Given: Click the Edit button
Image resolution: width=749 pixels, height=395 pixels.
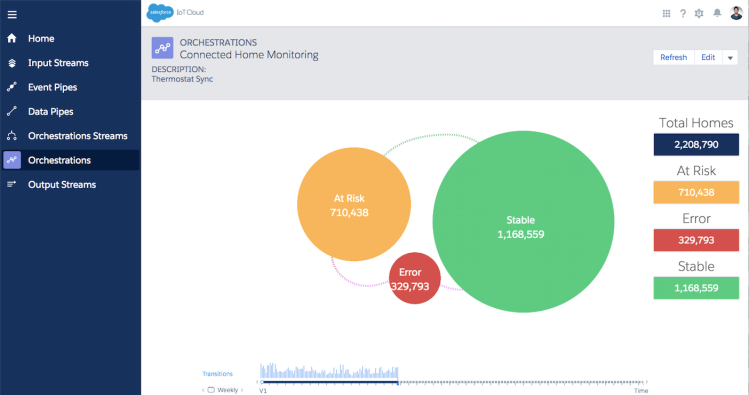Looking at the screenshot, I should click(708, 57).
